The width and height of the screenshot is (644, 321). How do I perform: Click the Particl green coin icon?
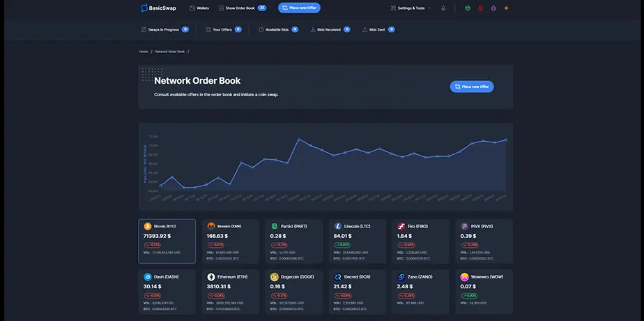point(275,226)
